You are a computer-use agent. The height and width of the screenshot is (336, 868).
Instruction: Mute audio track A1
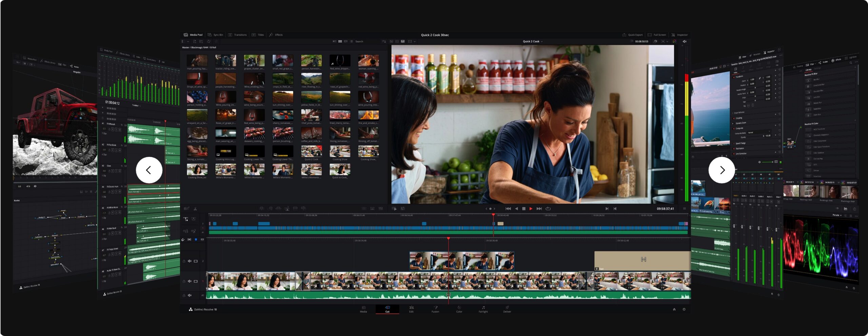coord(190,295)
